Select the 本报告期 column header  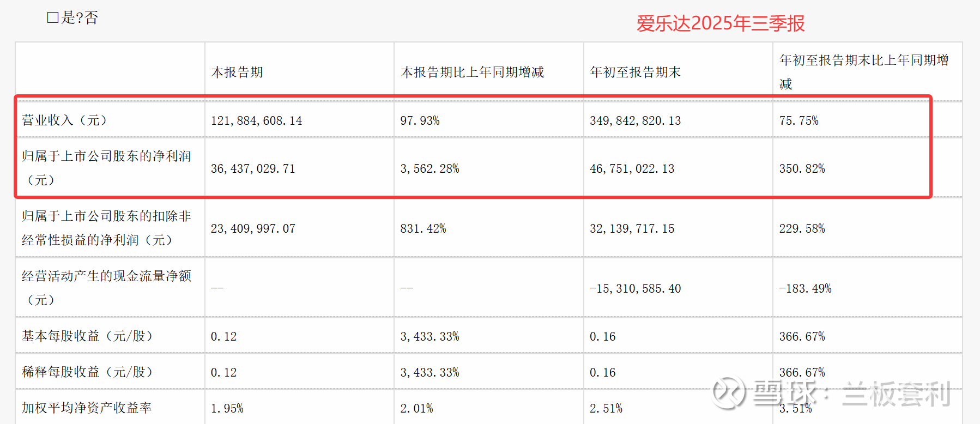click(x=237, y=72)
